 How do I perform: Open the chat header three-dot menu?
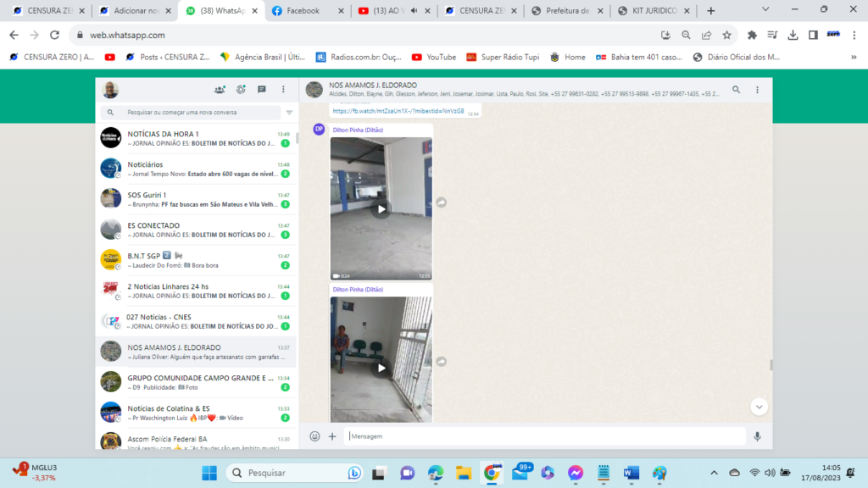point(757,90)
